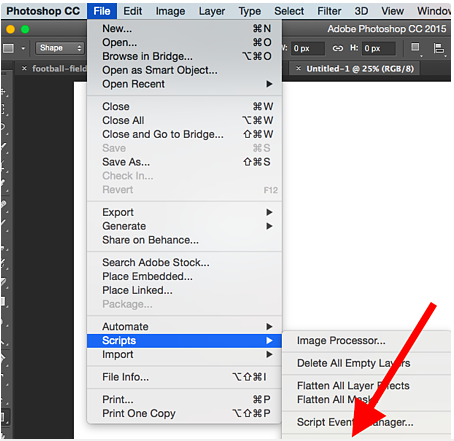
Task: Open the Select menu
Action: (289, 11)
